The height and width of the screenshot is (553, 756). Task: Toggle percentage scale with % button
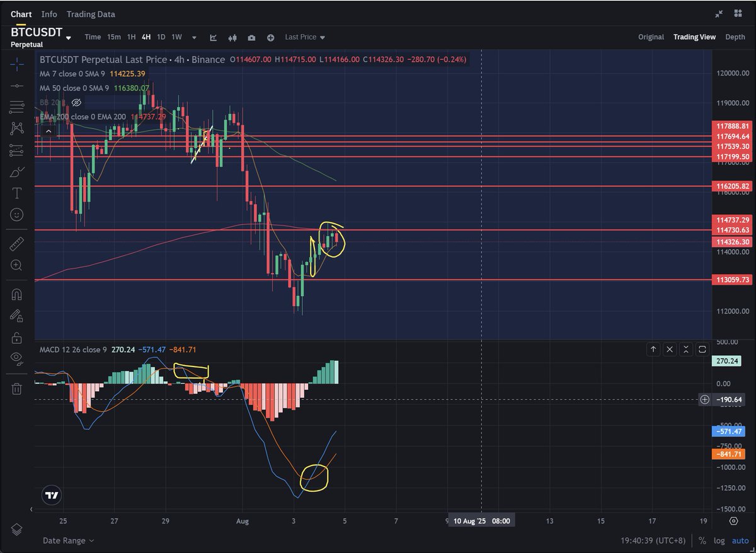click(x=702, y=540)
